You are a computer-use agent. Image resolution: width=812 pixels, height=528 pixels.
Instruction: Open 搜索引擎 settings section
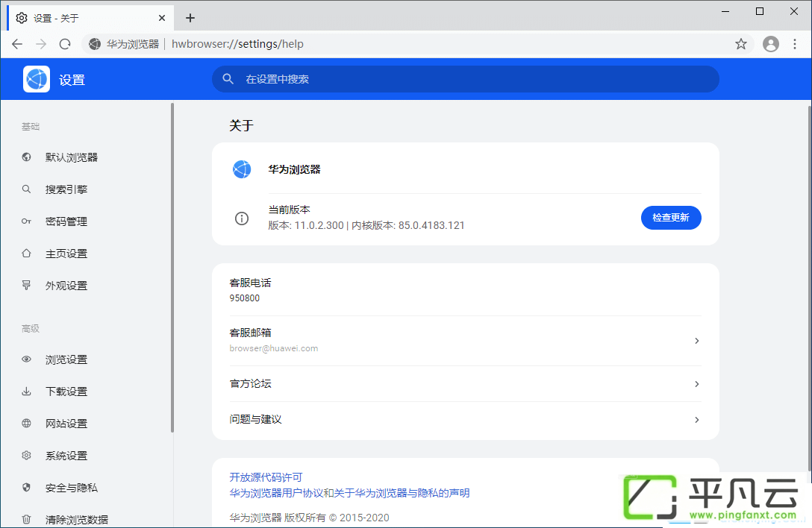pos(66,189)
